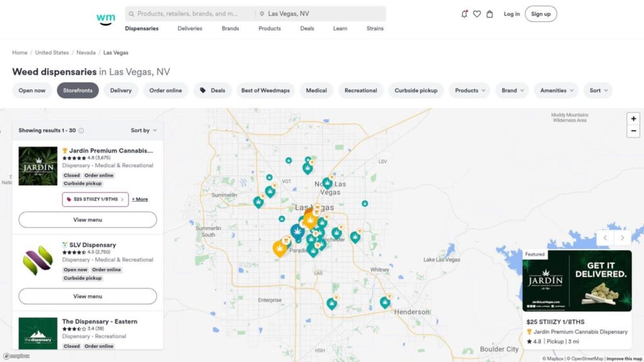Image resolution: width=644 pixels, height=362 pixels.
Task: Click the product search input field
Action: 189,14
